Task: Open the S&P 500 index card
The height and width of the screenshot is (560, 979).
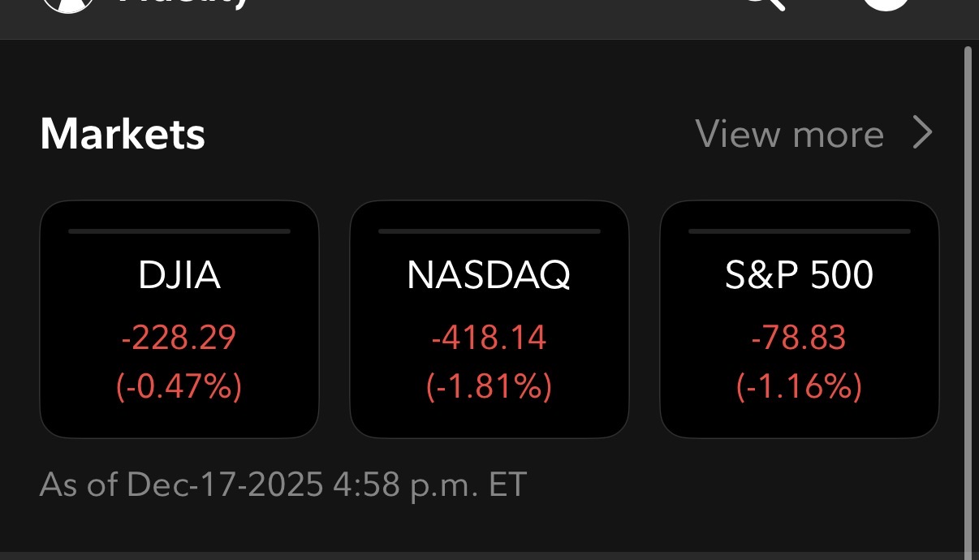Action: (800, 320)
